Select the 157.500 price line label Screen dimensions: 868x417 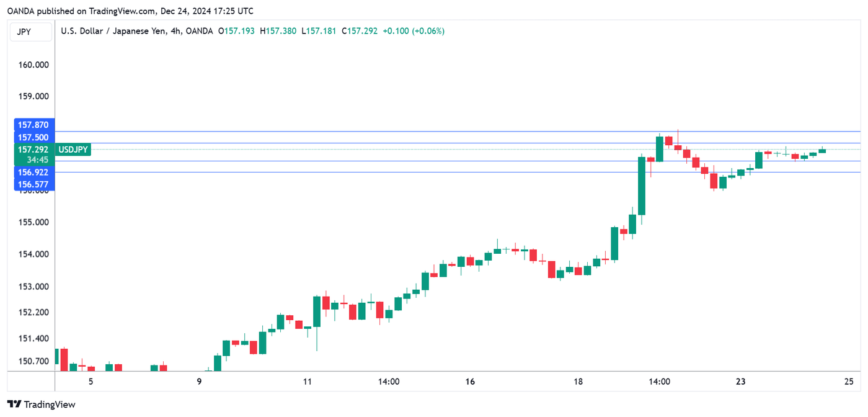click(x=33, y=137)
